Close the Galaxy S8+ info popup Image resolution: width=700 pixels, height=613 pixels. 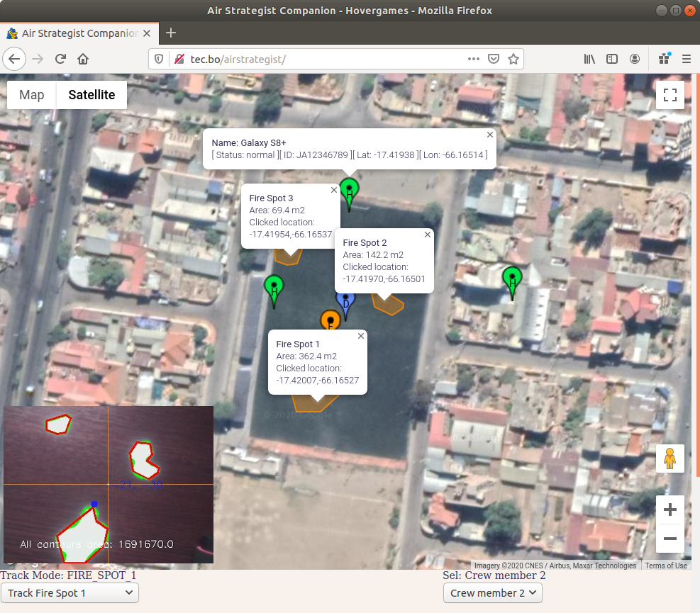tap(490, 135)
